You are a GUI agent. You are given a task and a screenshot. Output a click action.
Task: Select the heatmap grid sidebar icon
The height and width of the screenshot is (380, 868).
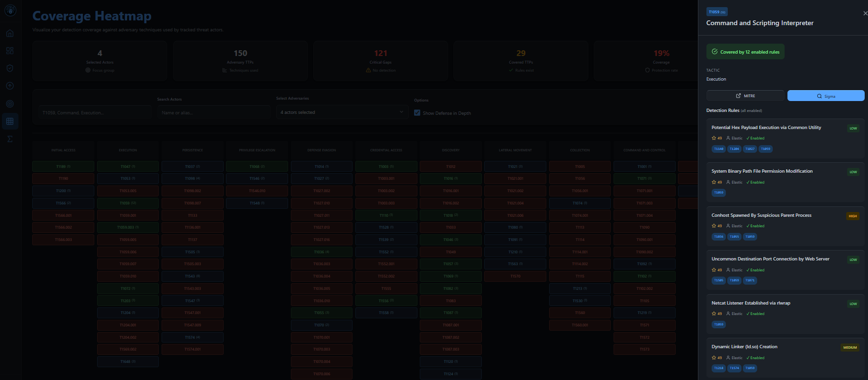point(10,121)
